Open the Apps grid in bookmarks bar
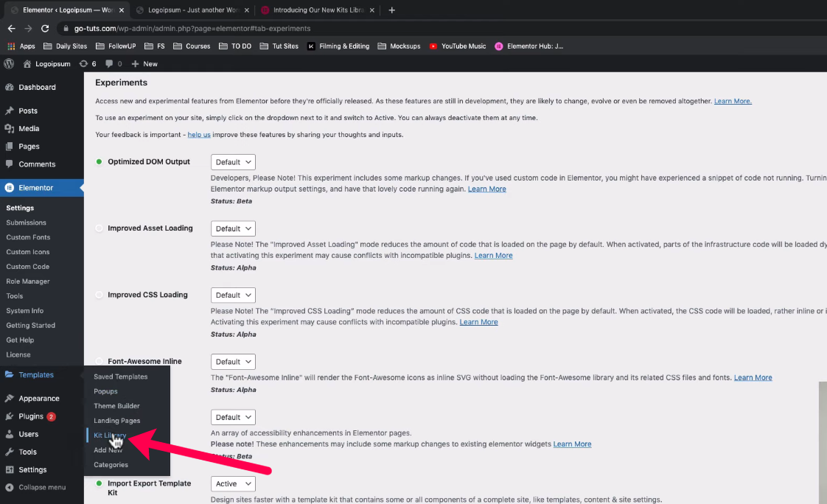 click(x=21, y=46)
